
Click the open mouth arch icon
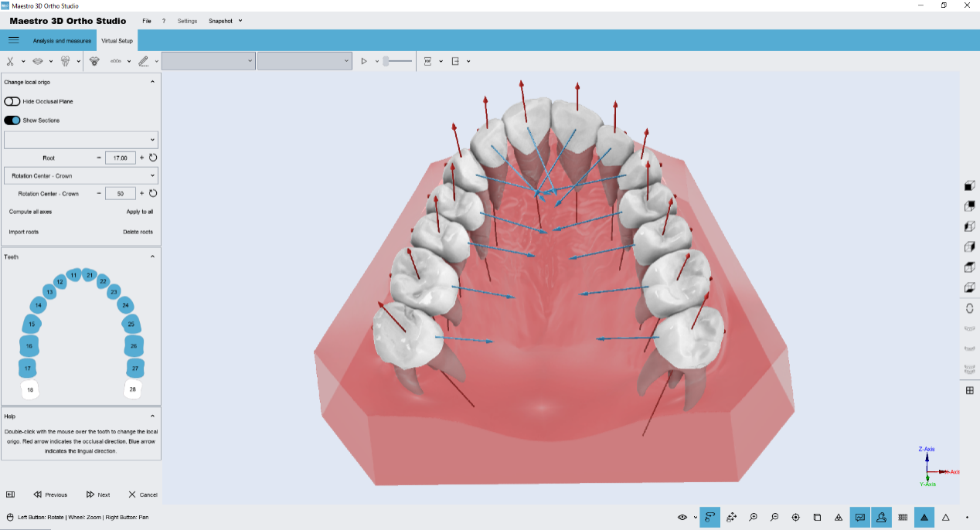click(x=94, y=61)
